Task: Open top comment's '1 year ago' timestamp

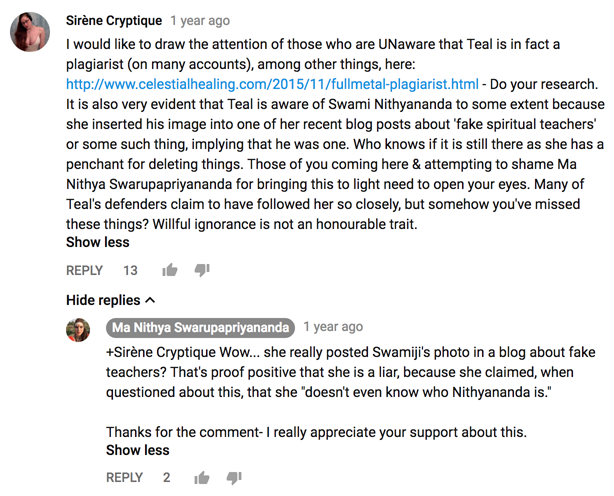Action: (200, 20)
